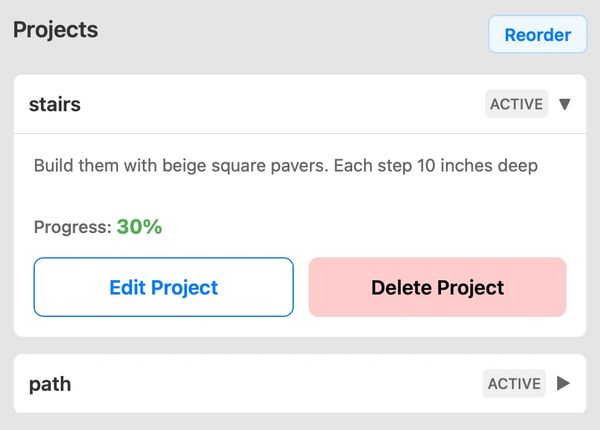Click the stairs description text
600x430 pixels.
tap(285, 165)
